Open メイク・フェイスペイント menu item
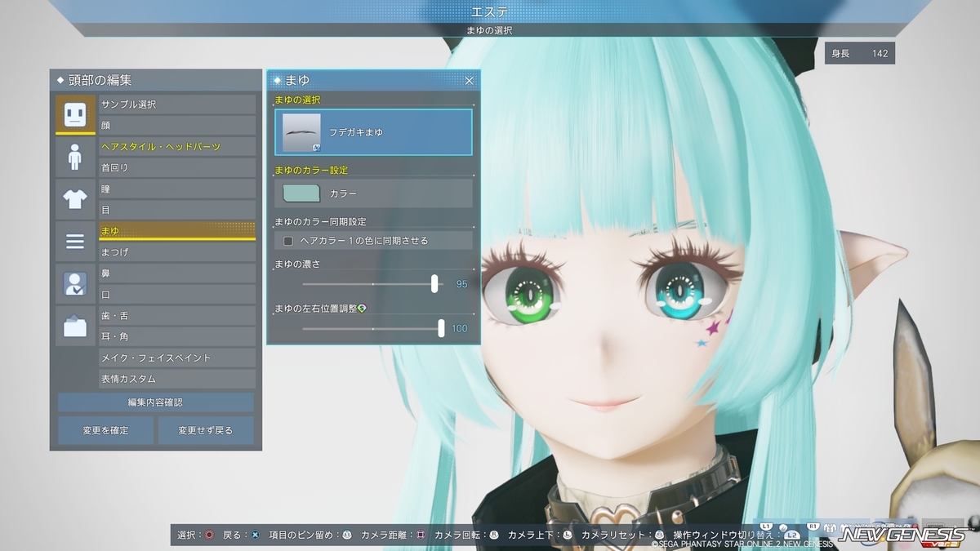Image resolution: width=980 pixels, height=551 pixels. (x=177, y=358)
